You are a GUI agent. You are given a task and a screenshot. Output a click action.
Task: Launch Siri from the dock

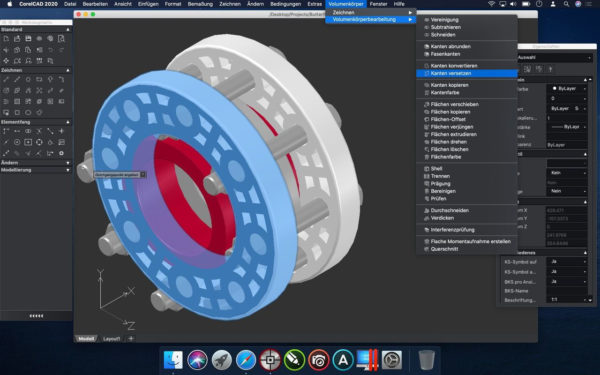(197, 360)
